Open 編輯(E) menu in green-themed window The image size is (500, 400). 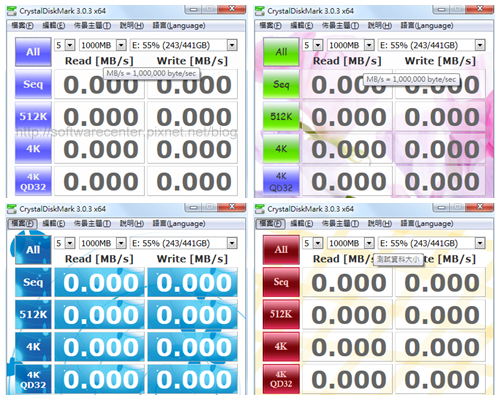coord(302,26)
